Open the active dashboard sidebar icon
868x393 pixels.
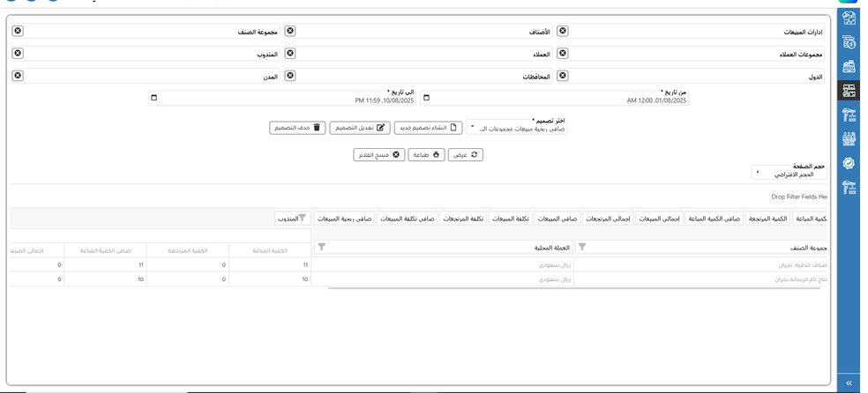(849, 91)
